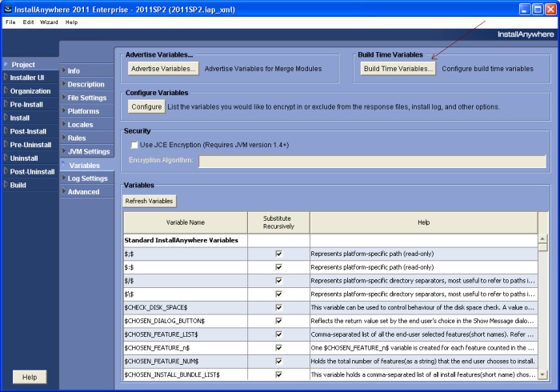Select the $CHOSEN_FEATURE_NUM$ variable name cell
The width and height of the screenshot is (560, 392).
(186, 362)
